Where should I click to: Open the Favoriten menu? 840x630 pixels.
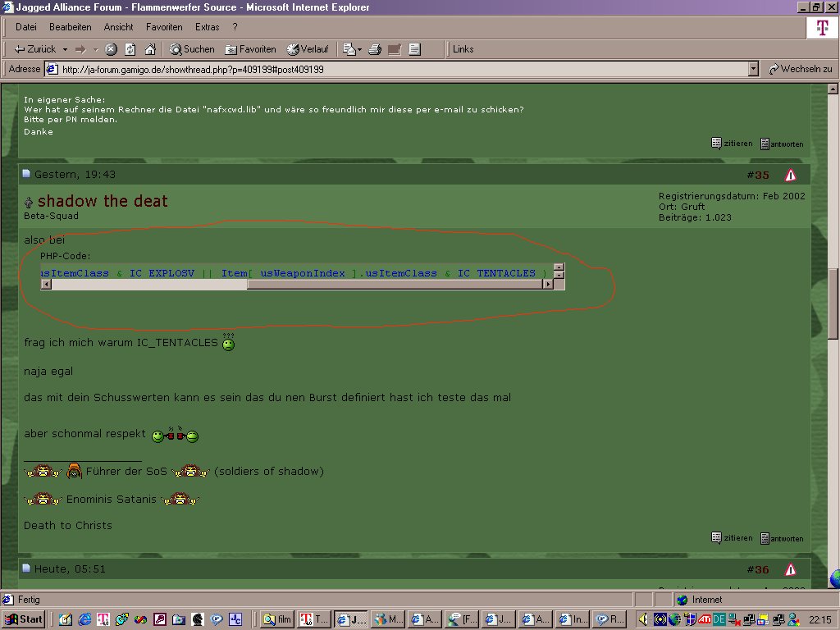point(164,27)
